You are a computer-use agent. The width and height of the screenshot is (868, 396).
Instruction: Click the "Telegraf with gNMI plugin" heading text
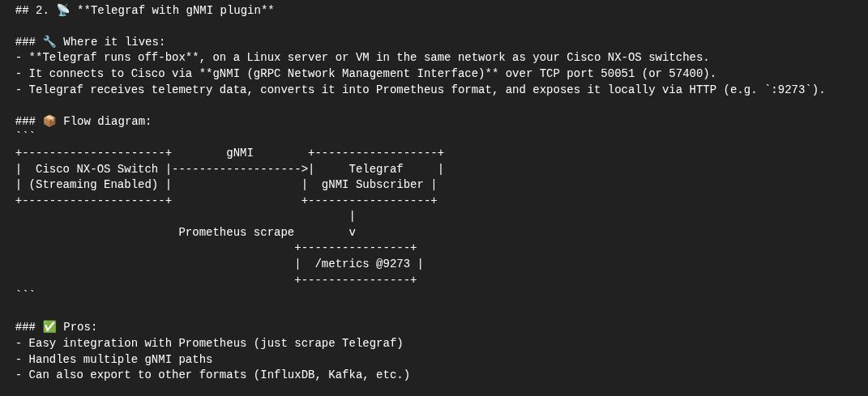pos(175,11)
